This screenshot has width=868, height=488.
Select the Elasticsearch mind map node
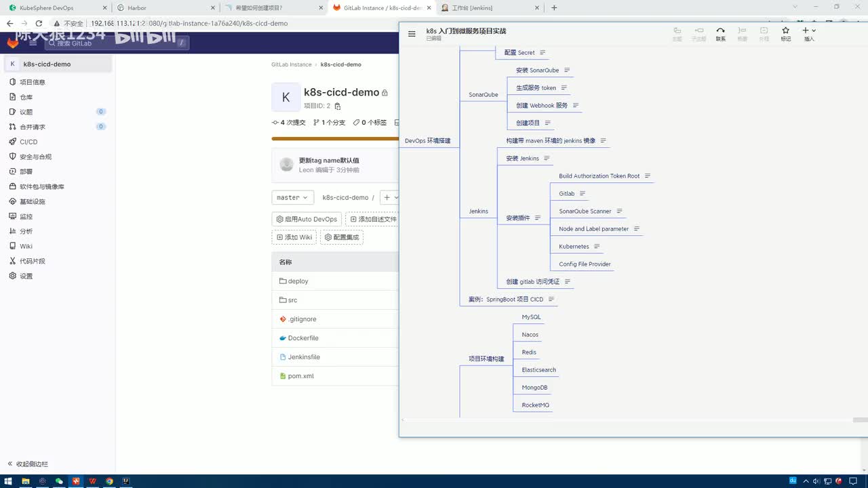[x=538, y=370]
